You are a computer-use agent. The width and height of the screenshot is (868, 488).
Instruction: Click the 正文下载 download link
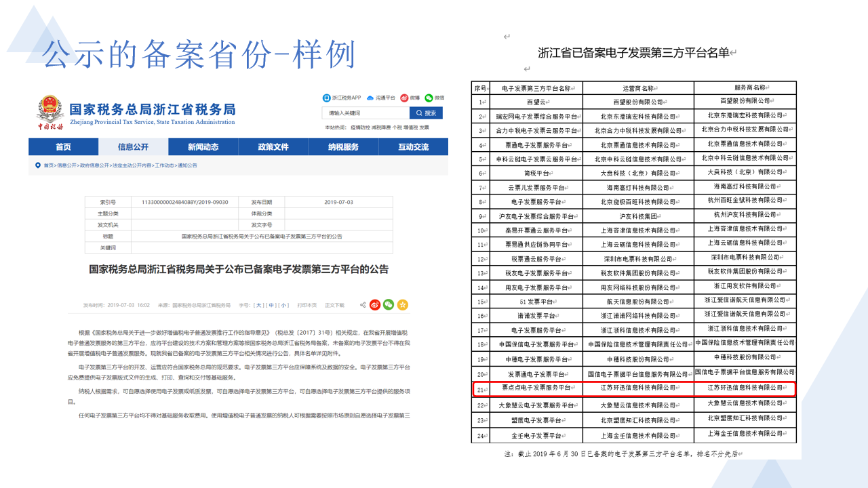(334, 306)
